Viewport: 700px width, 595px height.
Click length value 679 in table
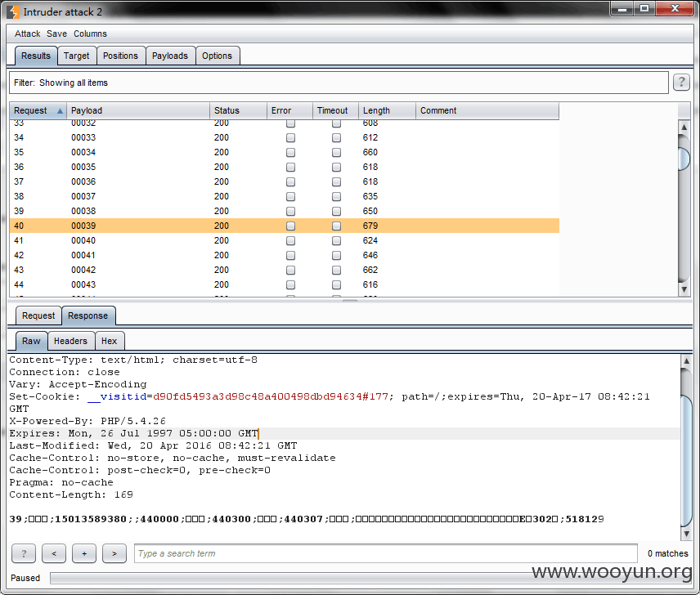click(370, 226)
